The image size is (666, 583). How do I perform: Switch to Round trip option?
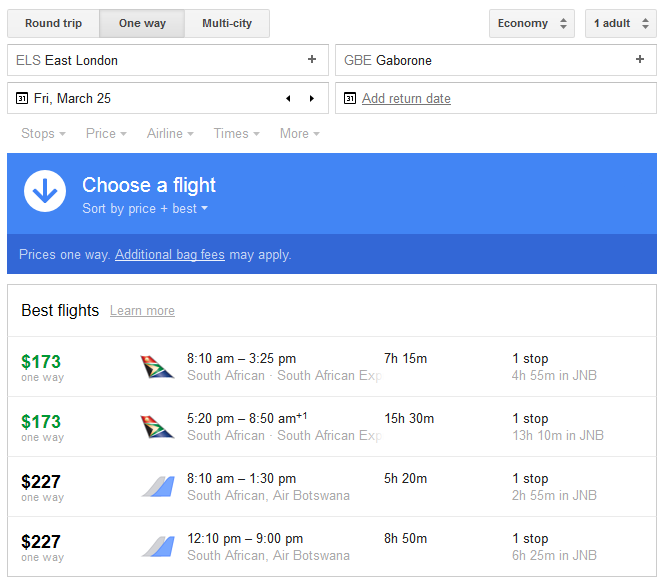coord(54,23)
